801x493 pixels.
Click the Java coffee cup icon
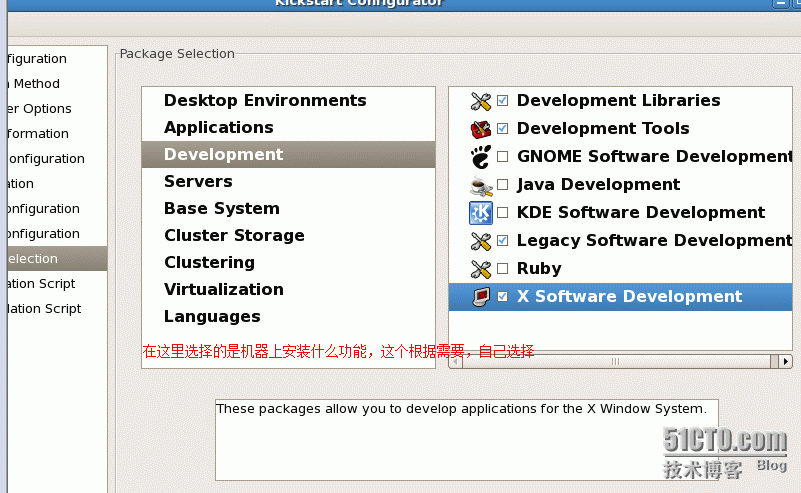[x=481, y=185]
